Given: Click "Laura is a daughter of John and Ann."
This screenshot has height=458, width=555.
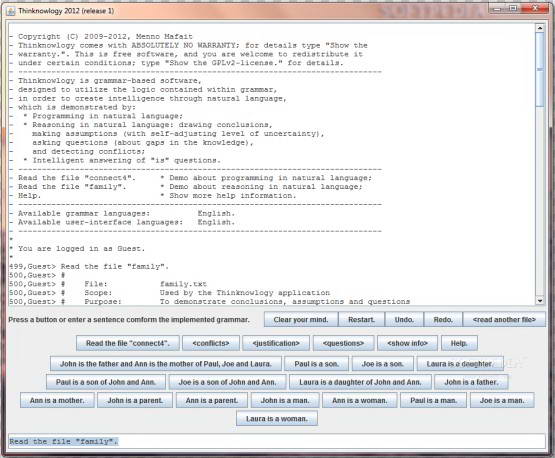Looking at the screenshot, I should (x=360, y=382).
